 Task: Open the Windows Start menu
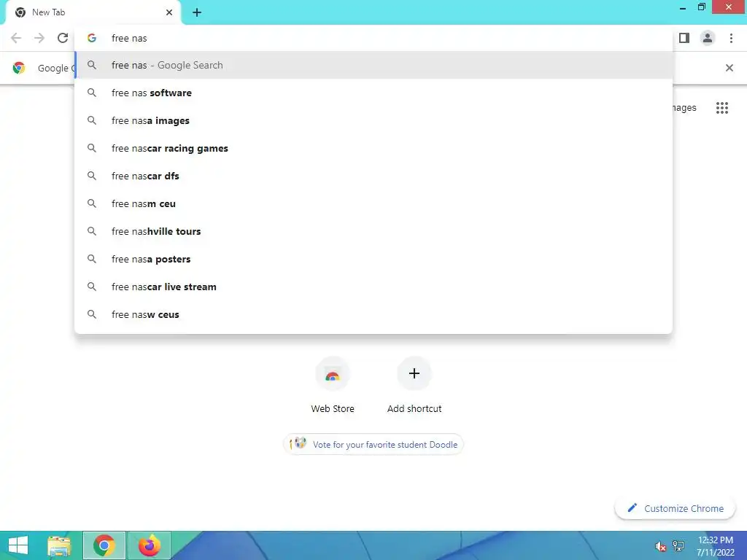(x=18, y=545)
